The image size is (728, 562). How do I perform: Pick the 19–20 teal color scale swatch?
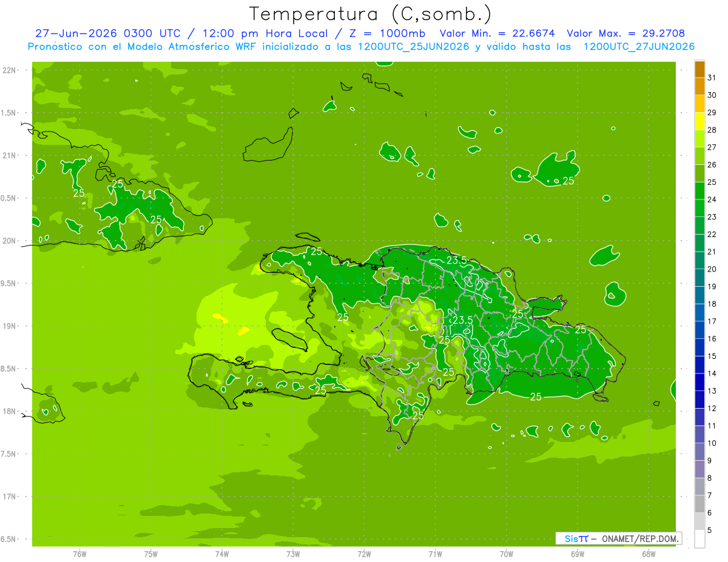(x=699, y=278)
